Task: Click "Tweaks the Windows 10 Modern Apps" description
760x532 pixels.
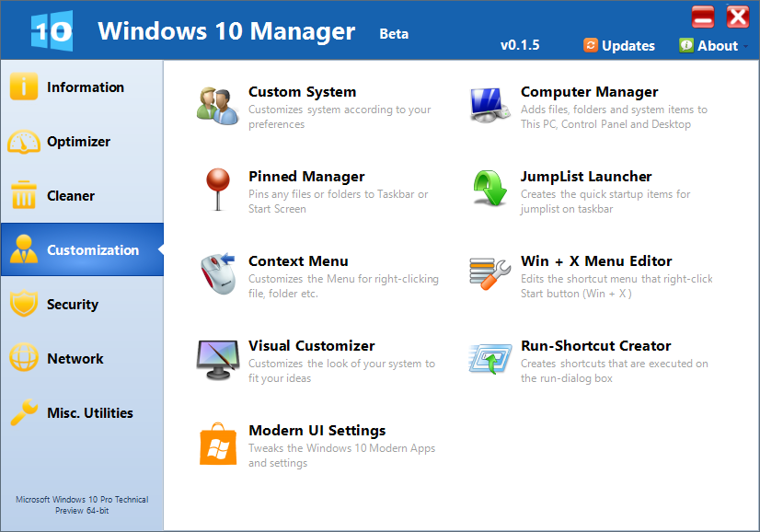Action: [x=341, y=456]
